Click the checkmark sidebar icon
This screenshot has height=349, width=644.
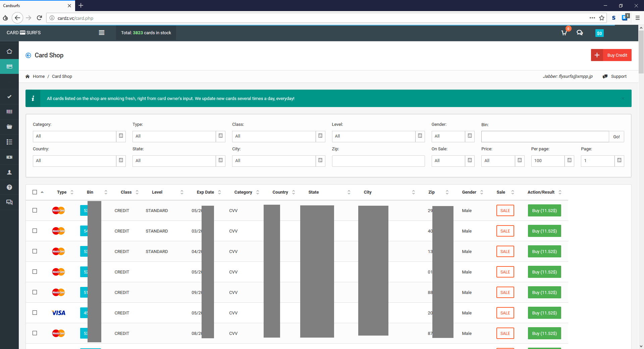[9, 96]
